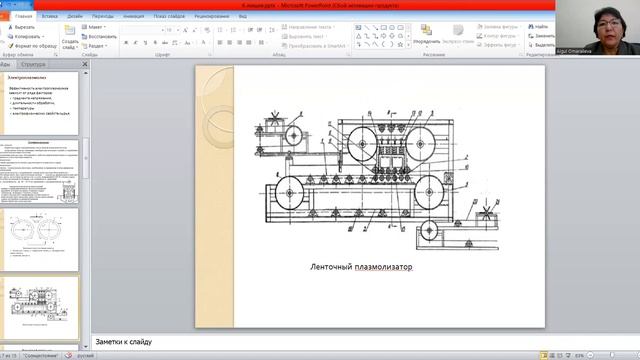Toggle underline formatting
Screen dimensions: 640x360
click(145, 42)
